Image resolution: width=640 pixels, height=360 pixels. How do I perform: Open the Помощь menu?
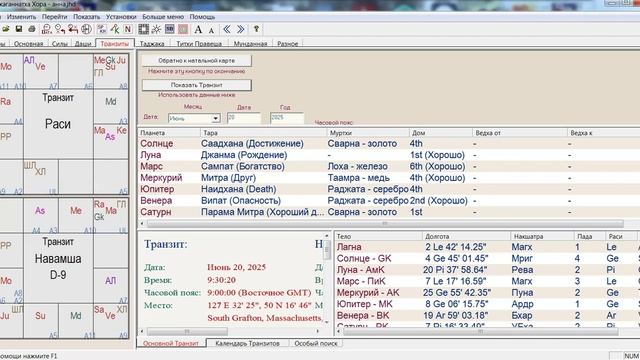point(202,17)
